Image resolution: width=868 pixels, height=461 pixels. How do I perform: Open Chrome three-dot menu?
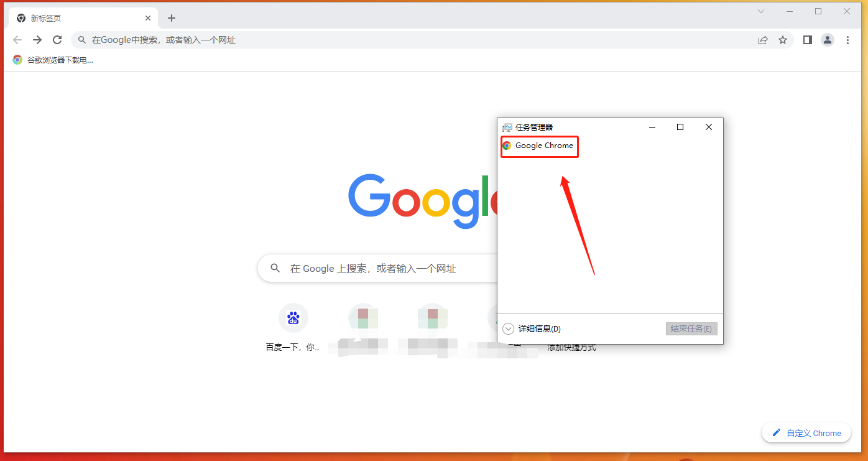(847, 40)
